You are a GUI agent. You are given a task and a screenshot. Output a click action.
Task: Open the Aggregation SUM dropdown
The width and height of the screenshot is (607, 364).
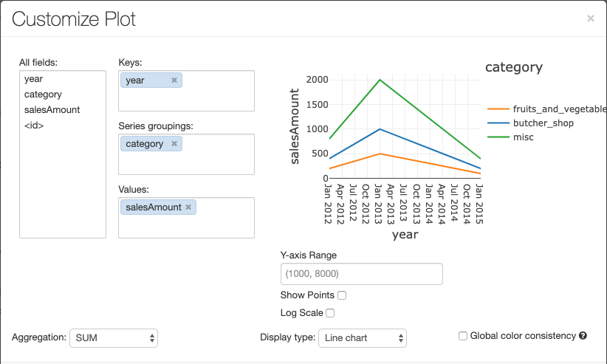tap(114, 338)
